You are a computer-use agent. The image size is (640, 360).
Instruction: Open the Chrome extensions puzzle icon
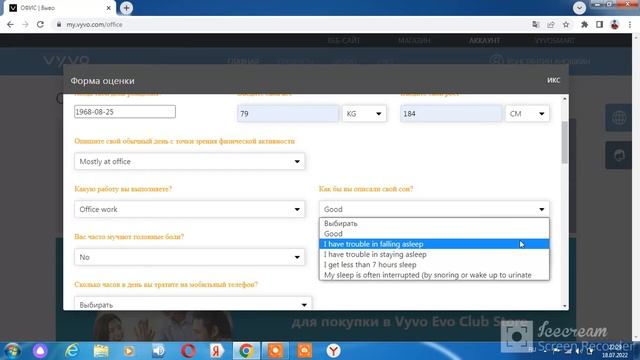point(584,24)
